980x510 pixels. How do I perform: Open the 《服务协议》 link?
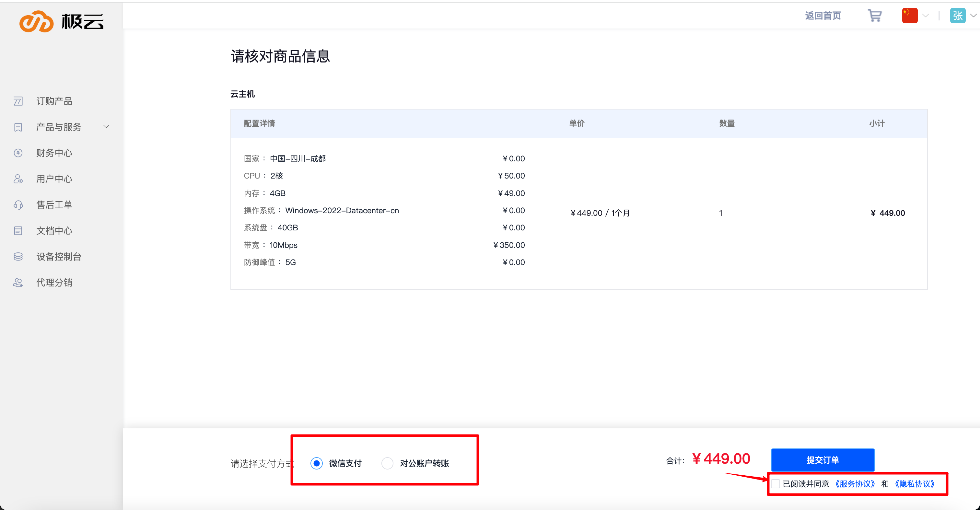point(855,484)
